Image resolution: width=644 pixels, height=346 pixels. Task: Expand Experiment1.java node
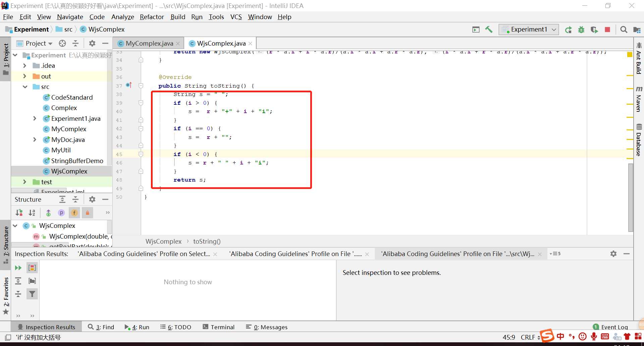tap(35, 118)
